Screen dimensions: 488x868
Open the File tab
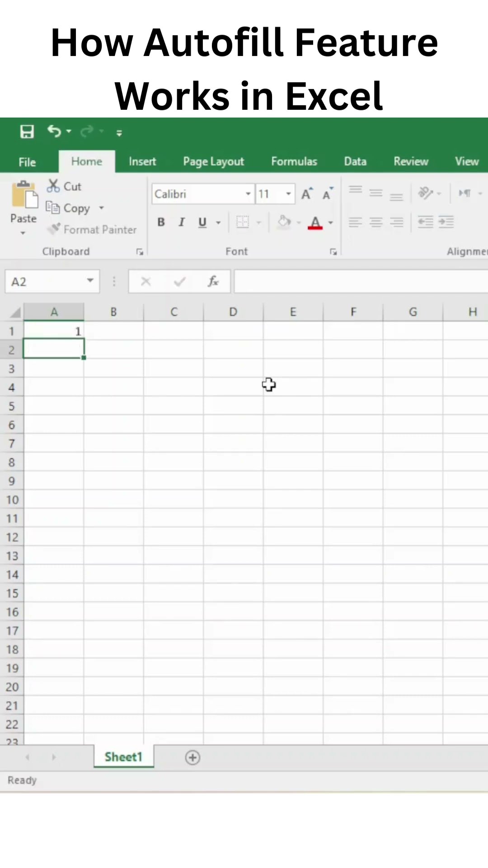tap(27, 162)
